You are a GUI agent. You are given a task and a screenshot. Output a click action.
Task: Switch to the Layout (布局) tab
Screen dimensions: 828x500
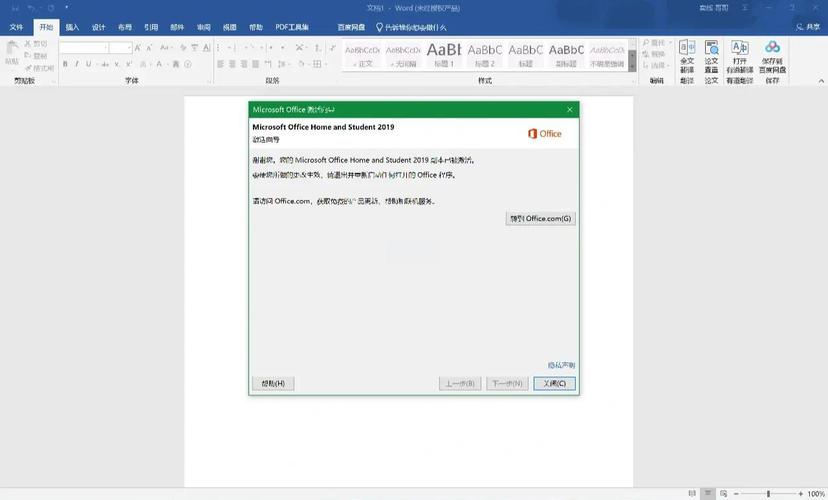tap(125, 27)
